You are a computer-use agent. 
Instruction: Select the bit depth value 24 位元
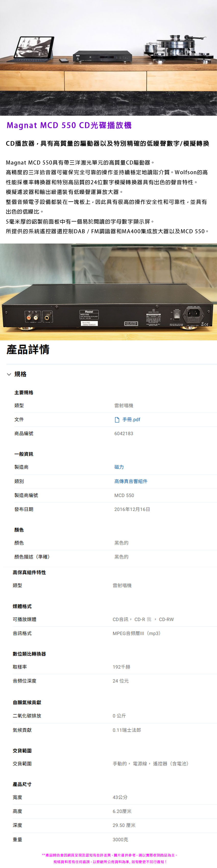[x=121, y=681]
